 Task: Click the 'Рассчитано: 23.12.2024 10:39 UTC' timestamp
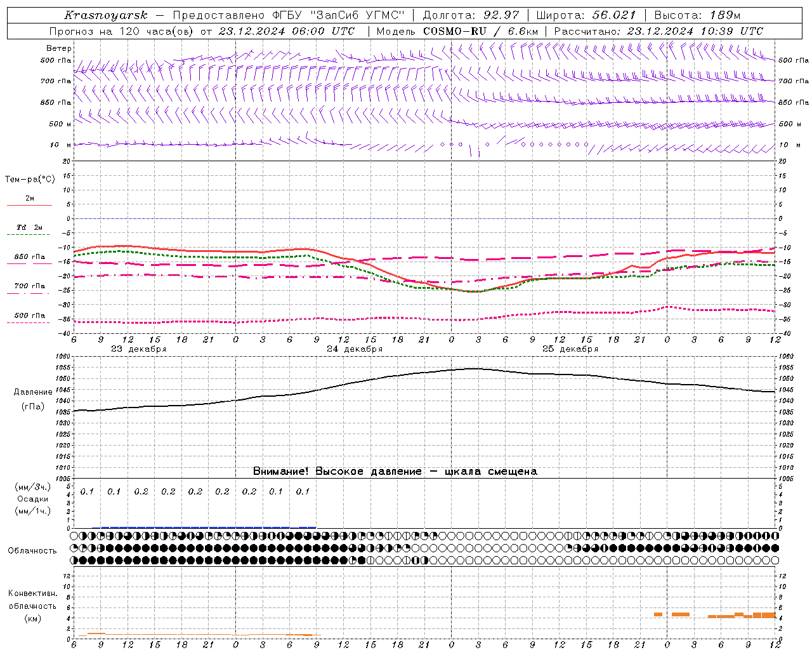pos(658,31)
